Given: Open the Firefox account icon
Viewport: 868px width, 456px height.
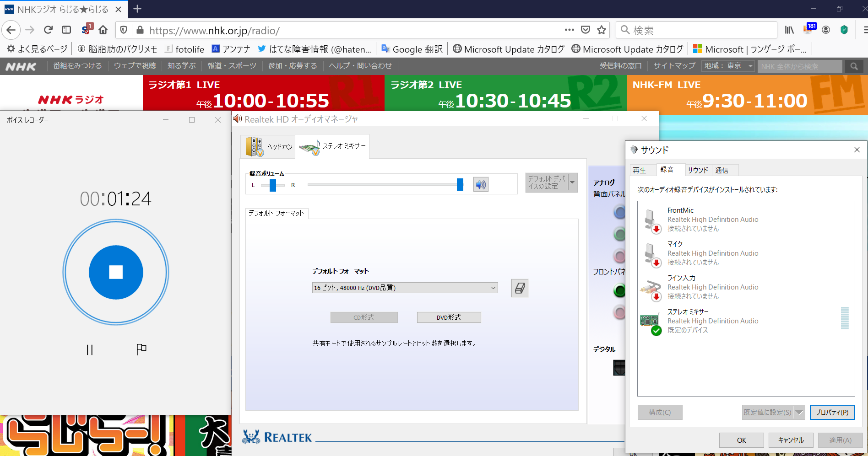Looking at the screenshot, I should [x=826, y=30].
